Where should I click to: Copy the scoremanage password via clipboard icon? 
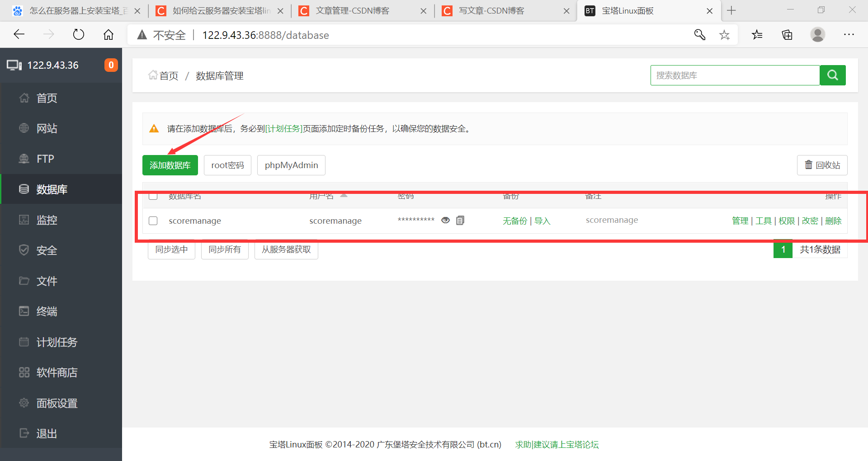[460, 220]
